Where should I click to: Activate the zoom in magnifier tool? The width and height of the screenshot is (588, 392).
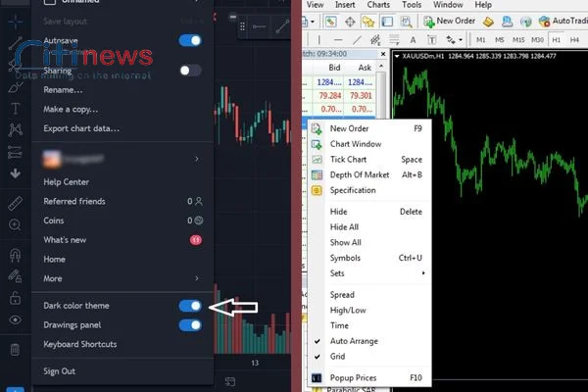coord(15,225)
